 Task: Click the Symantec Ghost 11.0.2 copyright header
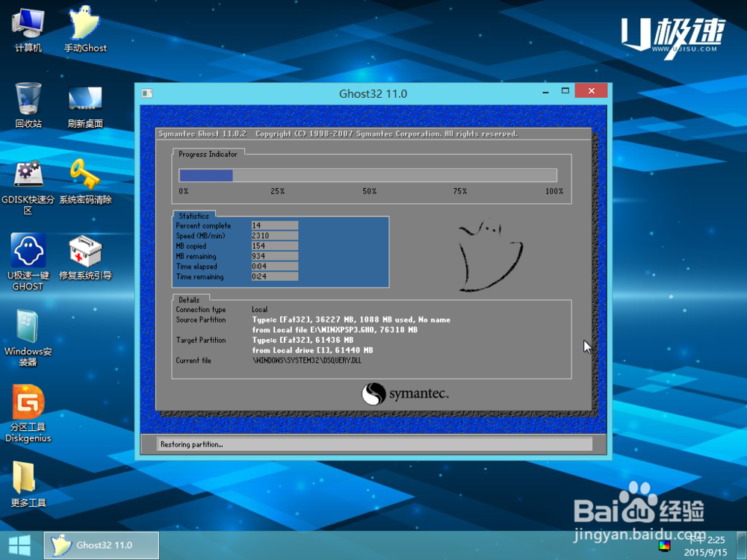pyautogui.click(x=338, y=134)
